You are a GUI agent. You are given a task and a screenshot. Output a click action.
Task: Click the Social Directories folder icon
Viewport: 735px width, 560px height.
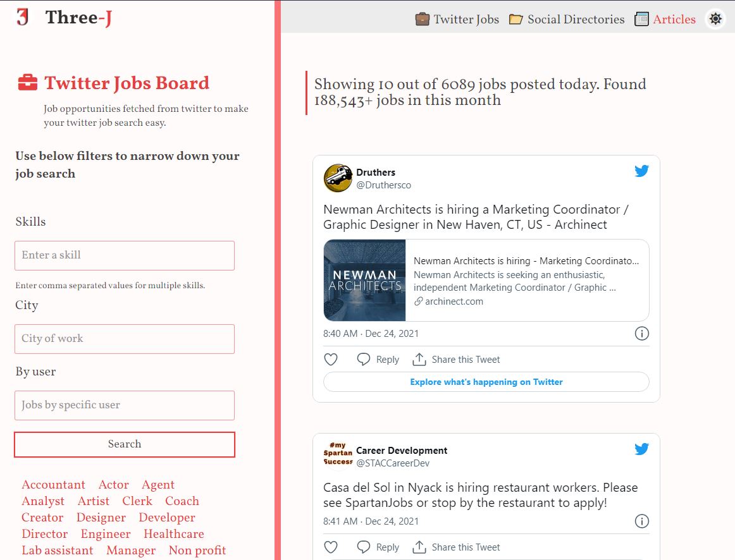tap(516, 19)
